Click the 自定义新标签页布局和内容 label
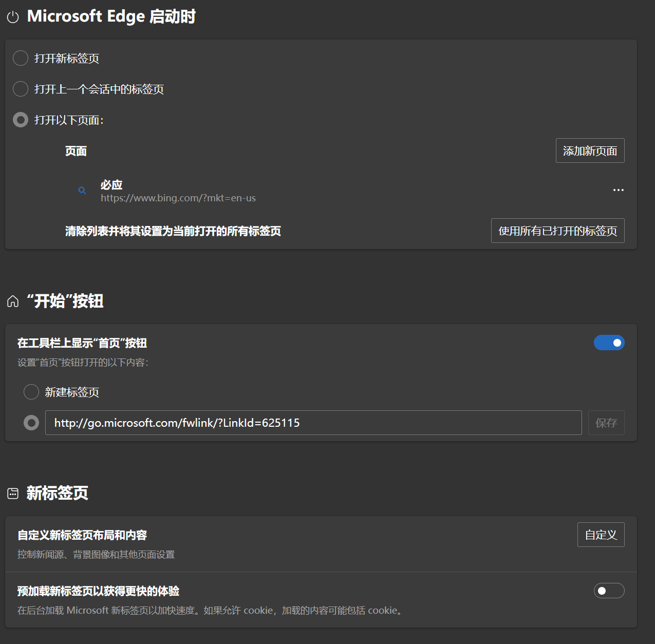The image size is (655, 644). tap(82, 535)
